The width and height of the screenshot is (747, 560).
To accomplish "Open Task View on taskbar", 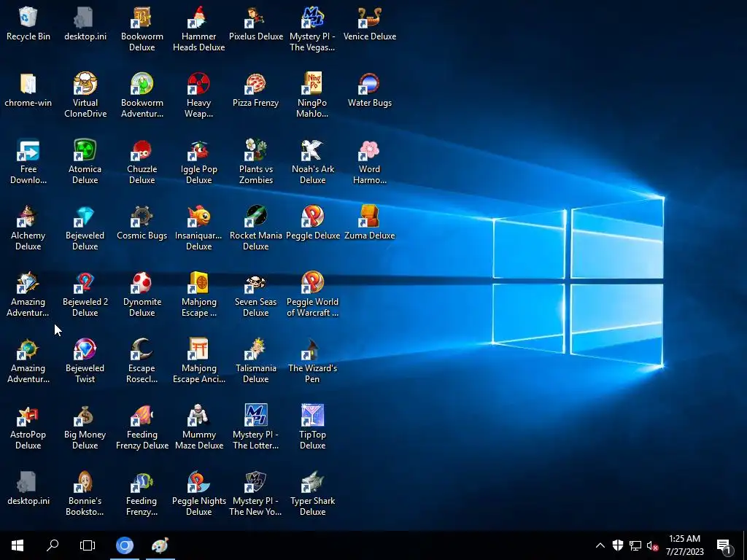I will pyautogui.click(x=88, y=545).
